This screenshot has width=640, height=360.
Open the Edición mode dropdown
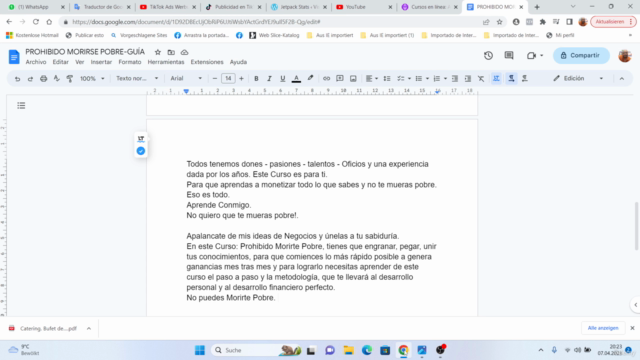pyautogui.click(x=578, y=78)
